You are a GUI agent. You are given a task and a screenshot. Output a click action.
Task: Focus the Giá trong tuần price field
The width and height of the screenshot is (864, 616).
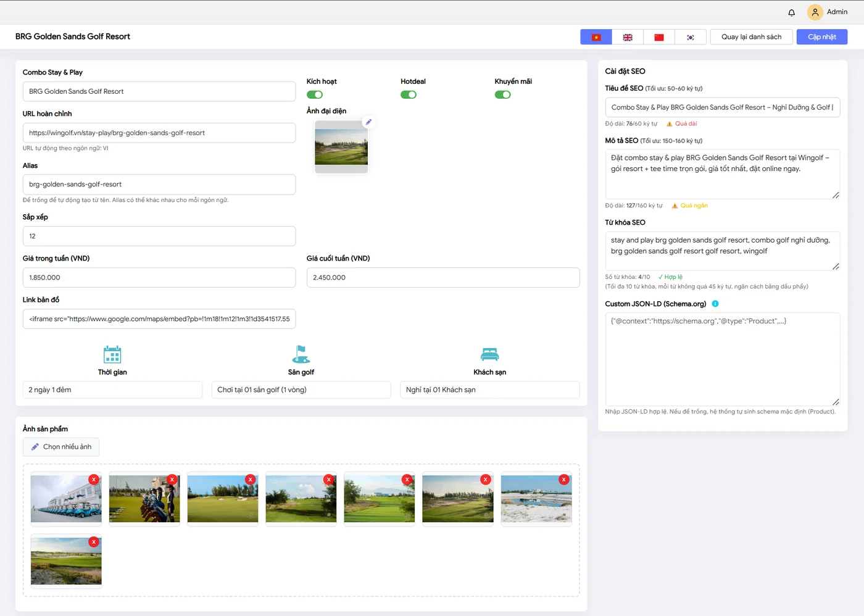pos(159,277)
